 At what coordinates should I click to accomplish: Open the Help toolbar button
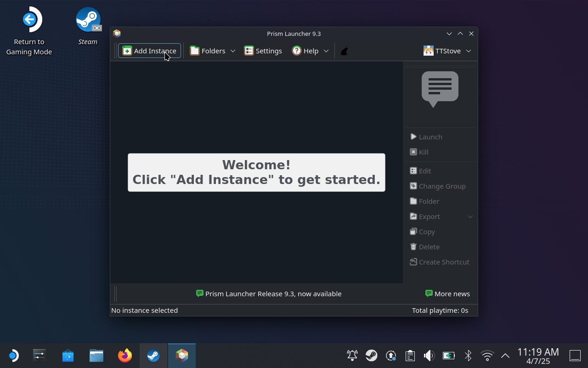pyautogui.click(x=305, y=51)
